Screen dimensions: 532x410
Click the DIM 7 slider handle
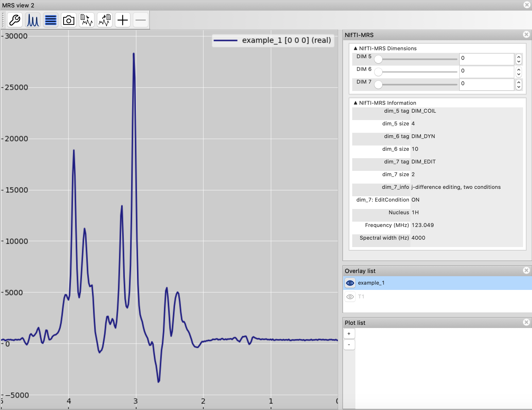coord(378,84)
